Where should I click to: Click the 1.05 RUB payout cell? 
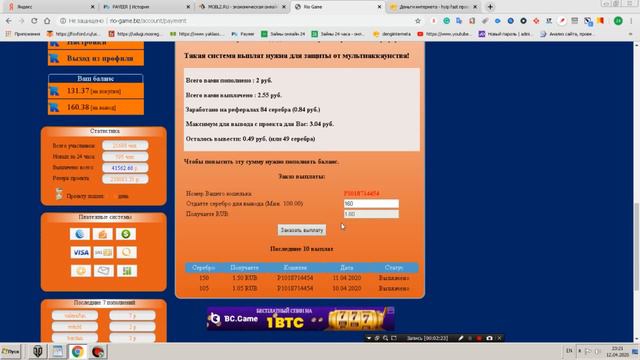click(244, 288)
